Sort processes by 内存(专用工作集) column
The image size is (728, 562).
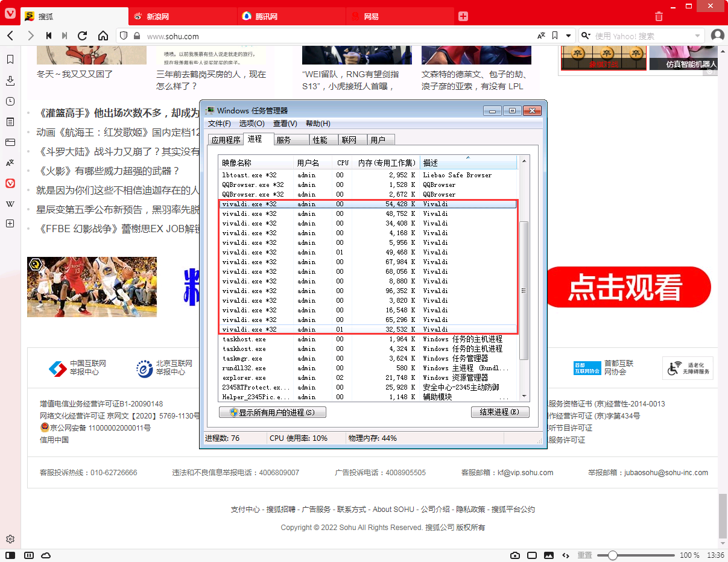point(386,163)
